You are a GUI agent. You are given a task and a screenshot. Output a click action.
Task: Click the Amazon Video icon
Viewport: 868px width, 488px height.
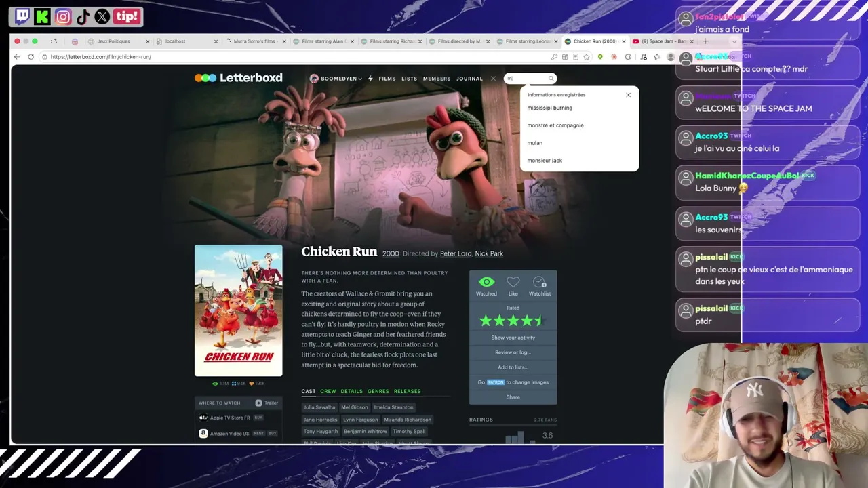point(203,433)
